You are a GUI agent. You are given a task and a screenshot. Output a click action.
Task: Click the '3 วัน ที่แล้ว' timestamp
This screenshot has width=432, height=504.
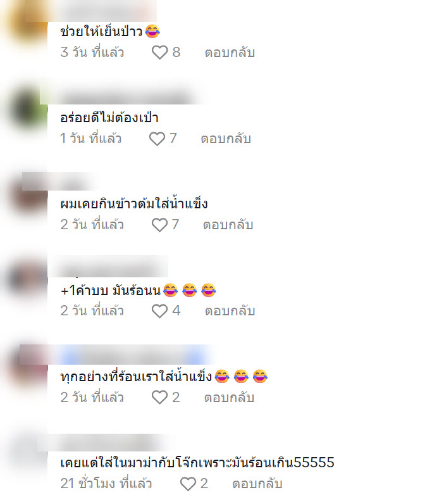pyautogui.click(x=92, y=53)
